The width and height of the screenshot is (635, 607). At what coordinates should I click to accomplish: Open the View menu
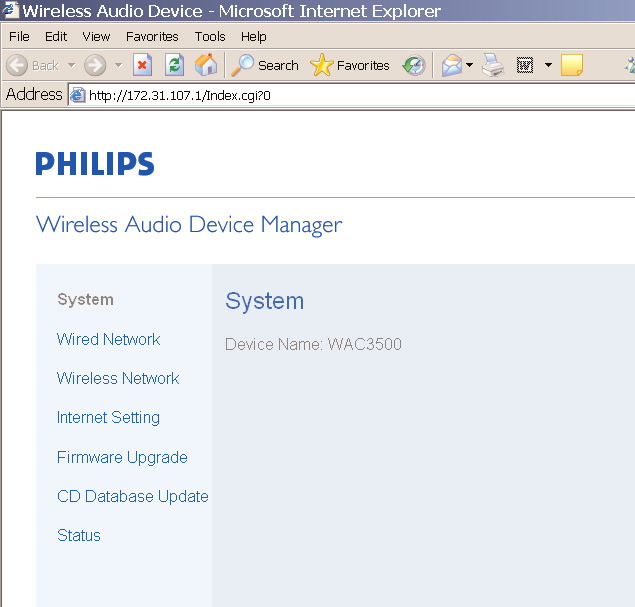(x=96, y=37)
